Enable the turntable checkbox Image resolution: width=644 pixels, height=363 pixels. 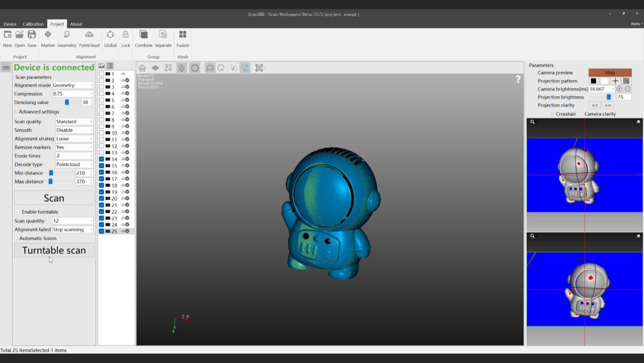[x=16, y=212]
